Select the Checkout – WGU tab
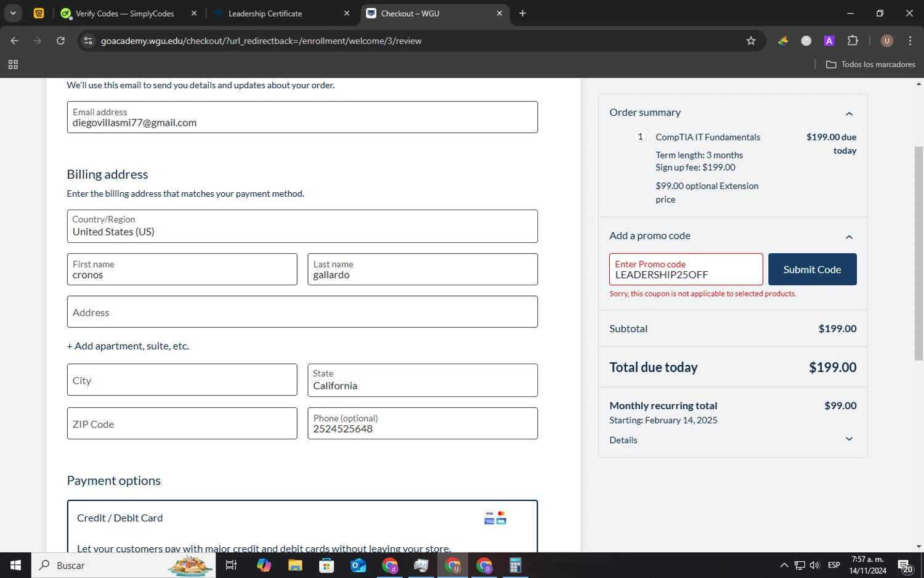This screenshot has height=578, width=924. click(x=410, y=14)
